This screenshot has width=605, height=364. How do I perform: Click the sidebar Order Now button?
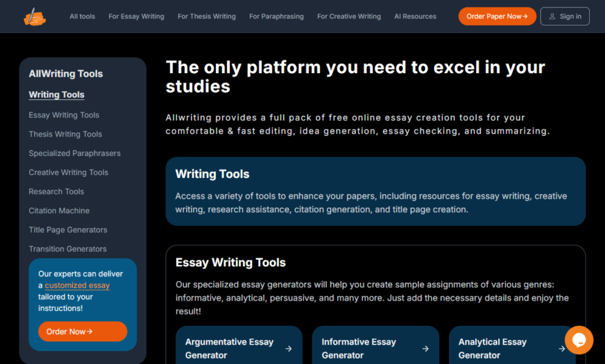click(83, 332)
